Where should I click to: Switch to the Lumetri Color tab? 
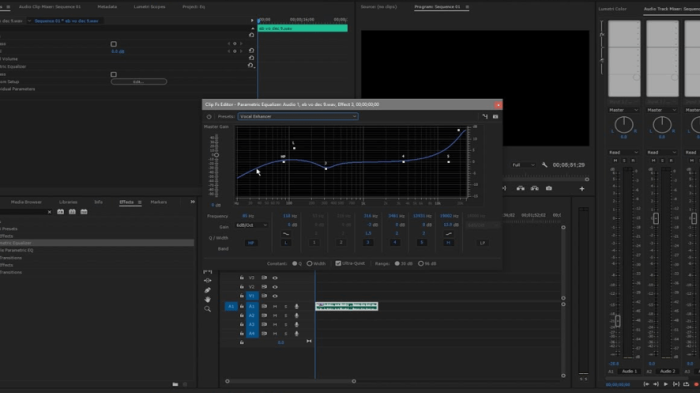(612, 8)
